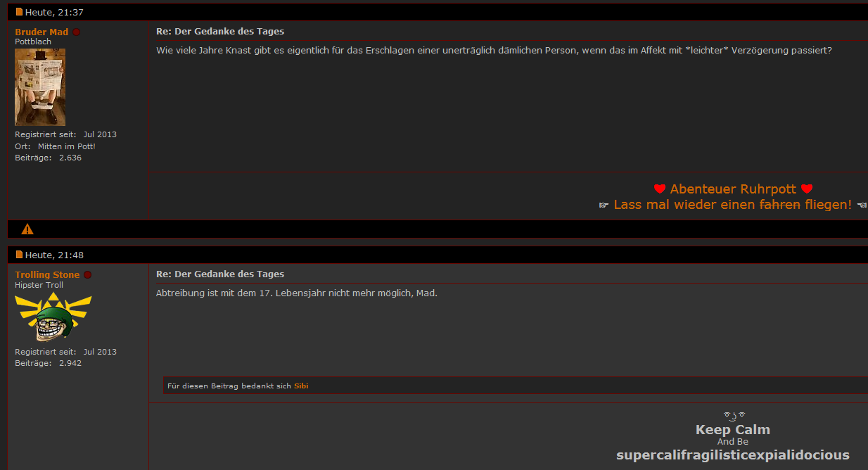Click Bruder Mad's offline status dot

(77, 32)
